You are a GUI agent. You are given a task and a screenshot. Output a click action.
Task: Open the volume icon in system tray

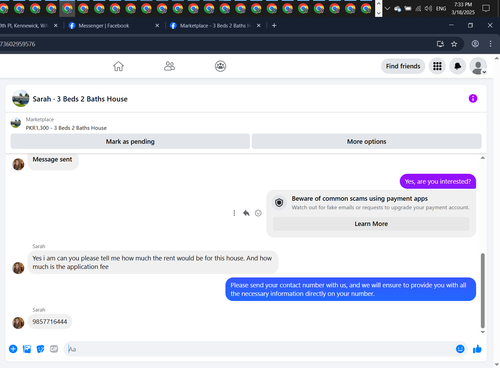pos(428,8)
